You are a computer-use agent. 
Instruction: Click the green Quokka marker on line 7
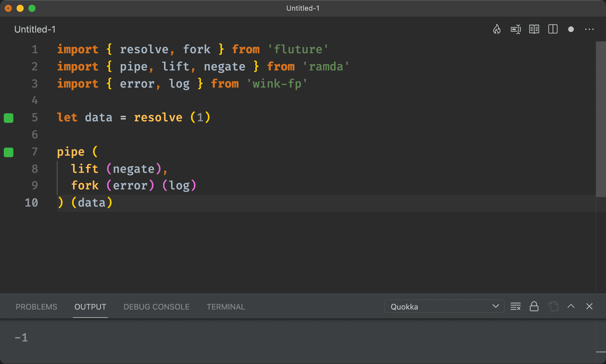(9, 152)
